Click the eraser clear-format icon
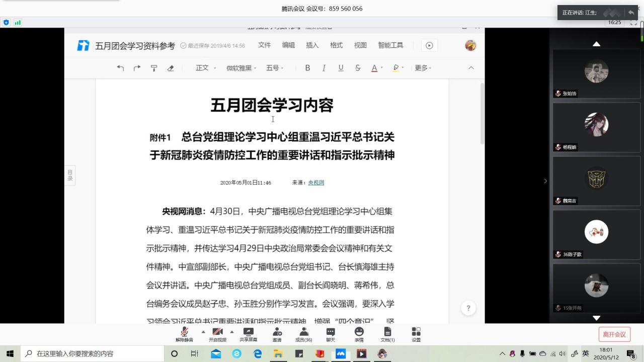 click(x=171, y=68)
